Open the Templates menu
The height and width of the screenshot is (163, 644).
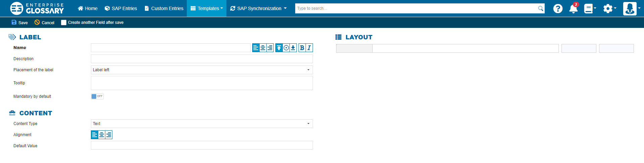tap(207, 8)
